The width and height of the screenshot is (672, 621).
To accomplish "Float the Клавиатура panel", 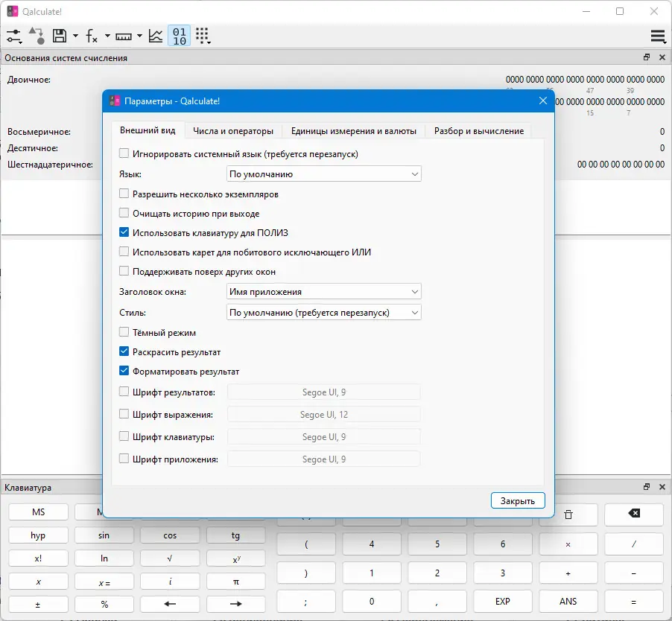I will [x=647, y=487].
